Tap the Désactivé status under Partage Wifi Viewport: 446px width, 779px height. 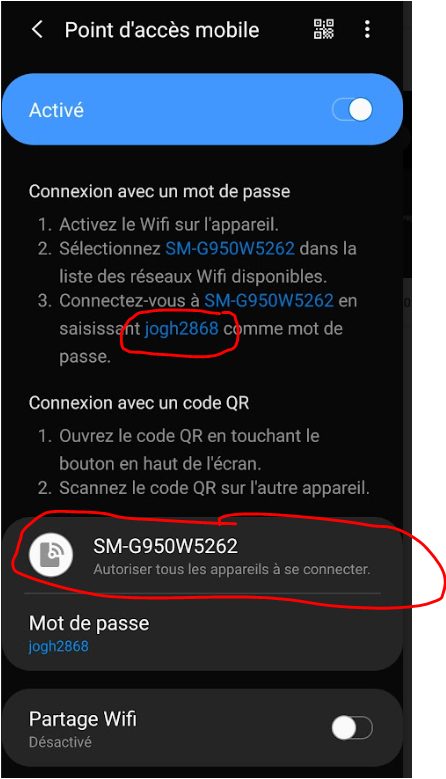[x=60, y=742]
